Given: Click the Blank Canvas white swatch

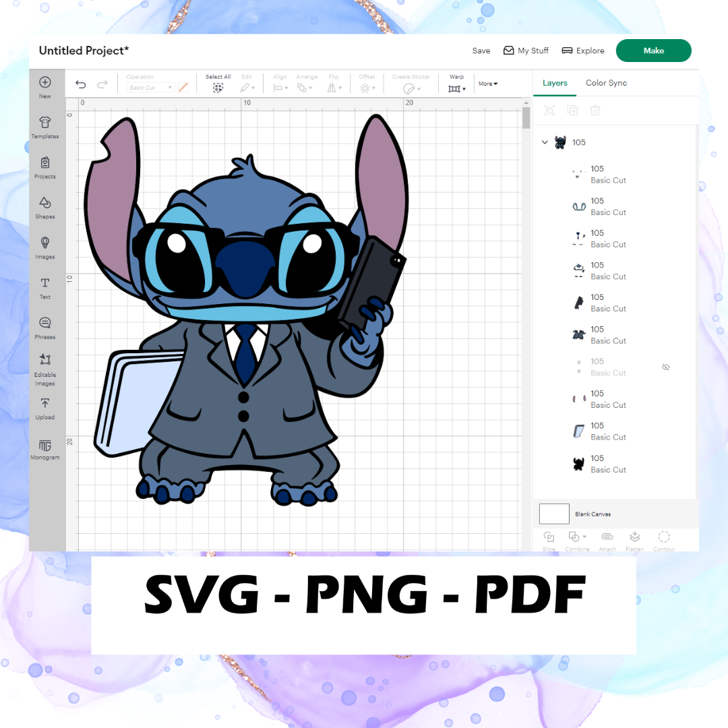Looking at the screenshot, I should [554, 514].
